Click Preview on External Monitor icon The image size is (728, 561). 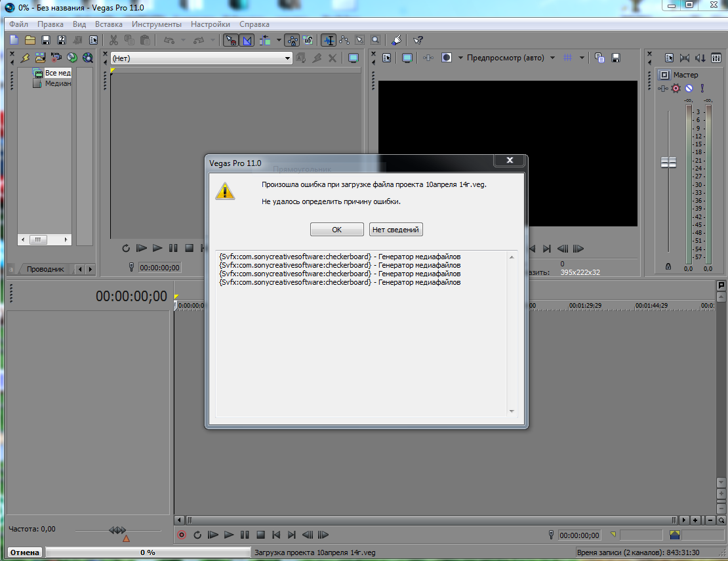point(407,58)
